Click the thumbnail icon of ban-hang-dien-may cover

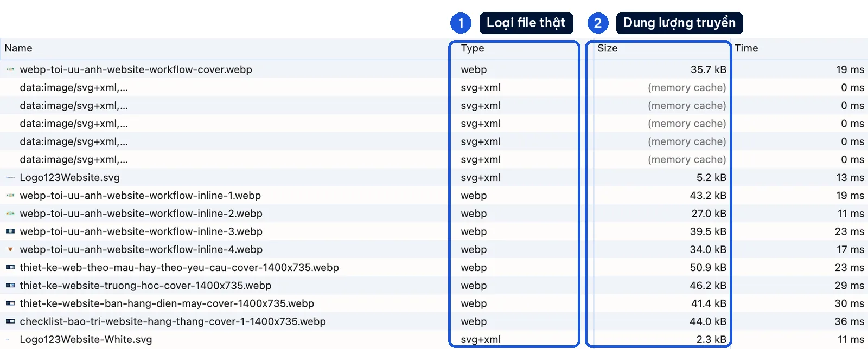[10, 303]
